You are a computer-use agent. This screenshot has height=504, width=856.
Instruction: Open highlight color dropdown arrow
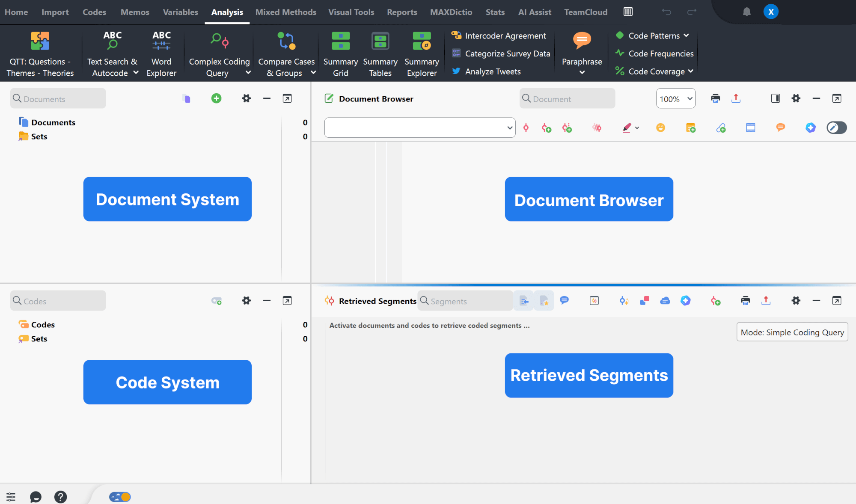click(637, 128)
